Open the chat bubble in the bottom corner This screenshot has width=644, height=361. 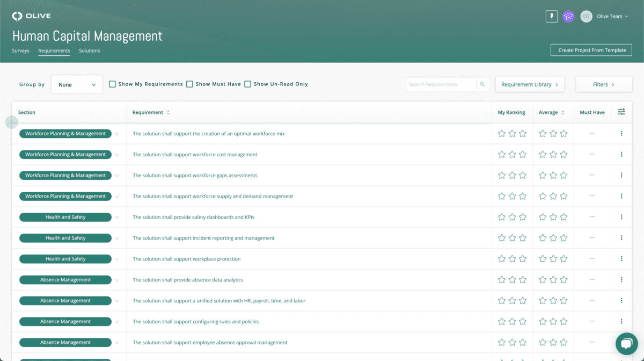pyautogui.click(x=626, y=343)
